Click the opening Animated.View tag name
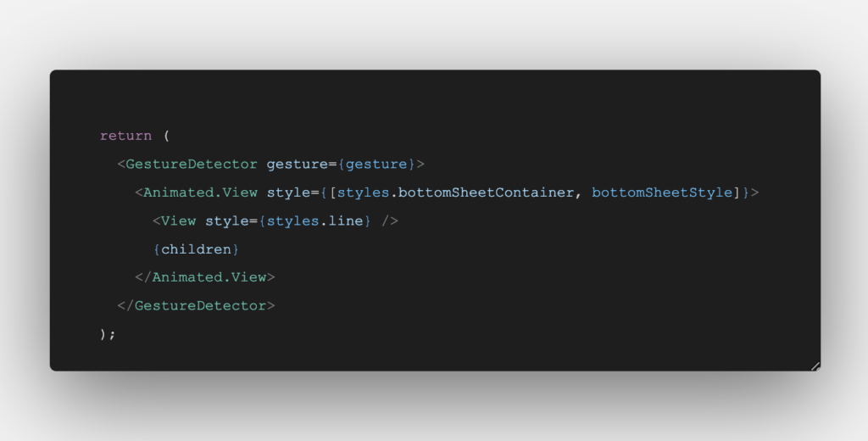868x441 pixels. (x=200, y=193)
